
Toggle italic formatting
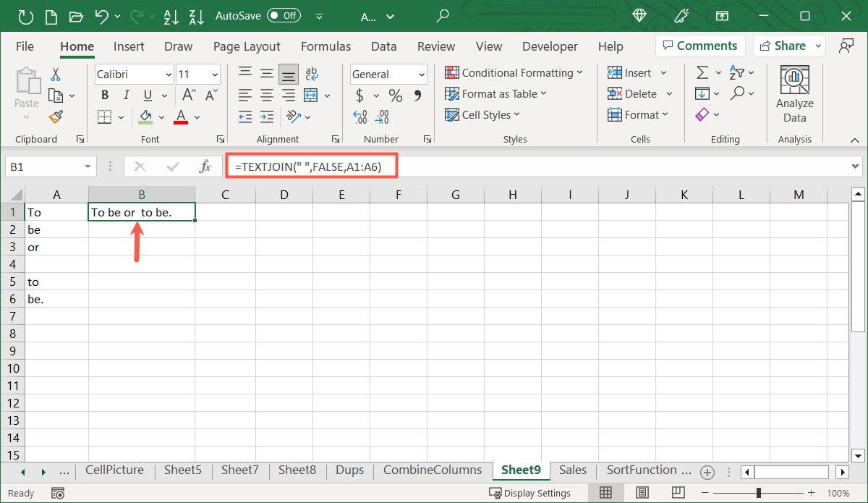124,94
